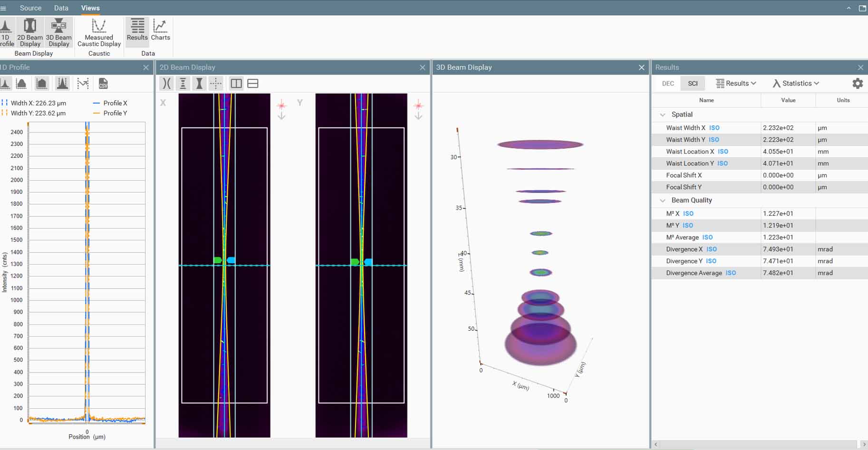Close the 3D Beam Display panel
Viewport: 868px width, 450px height.
(x=641, y=67)
